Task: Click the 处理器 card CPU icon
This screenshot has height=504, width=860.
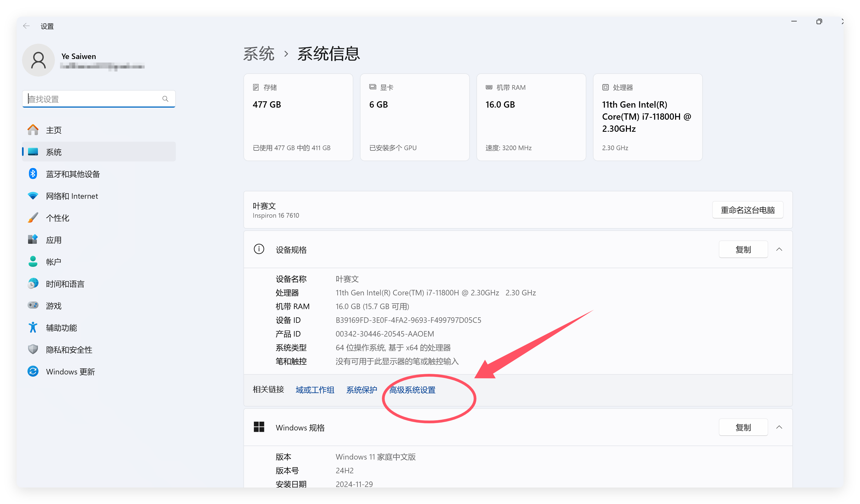Action: [605, 87]
